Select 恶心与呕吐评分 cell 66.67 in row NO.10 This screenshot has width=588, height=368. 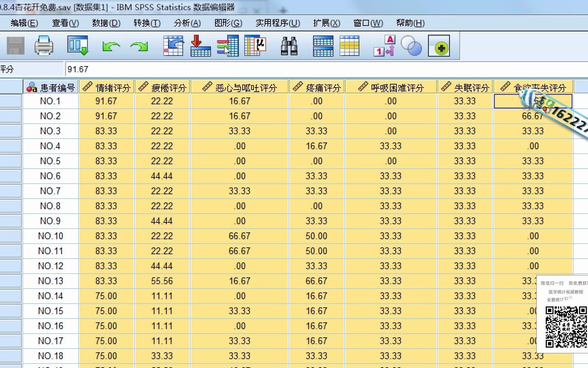(x=240, y=236)
